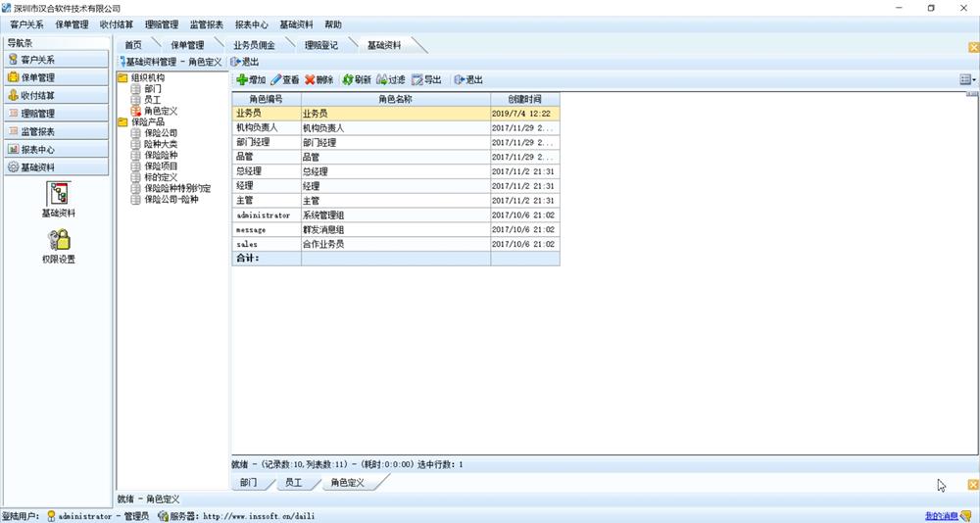Collapse the 组织机构 tree folder

(122, 77)
